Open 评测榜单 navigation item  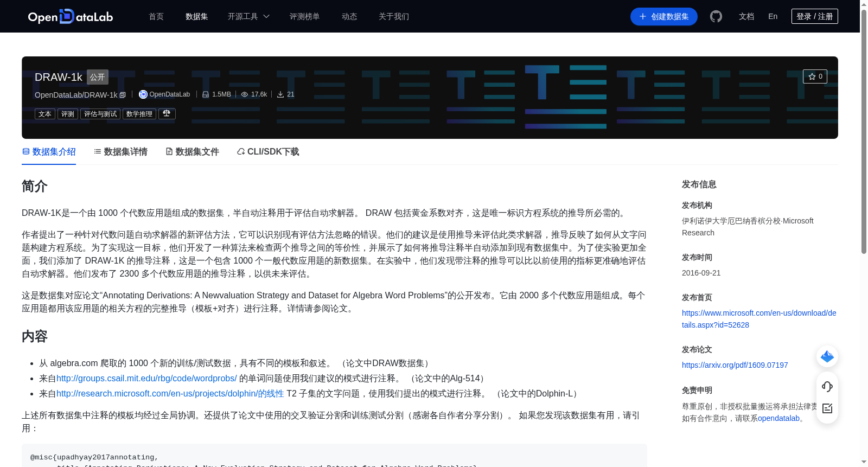coord(305,16)
